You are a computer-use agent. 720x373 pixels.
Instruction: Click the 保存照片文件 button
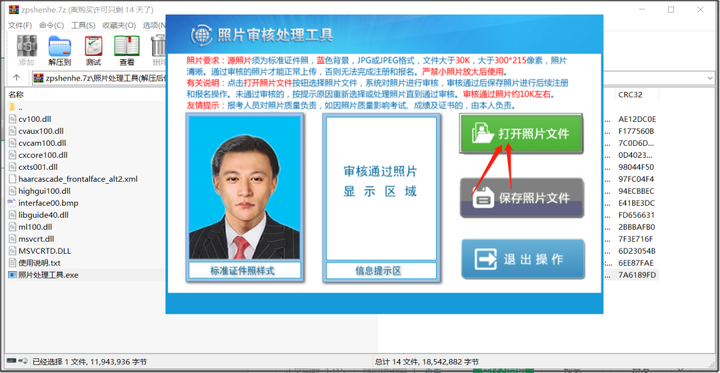point(522,198)
